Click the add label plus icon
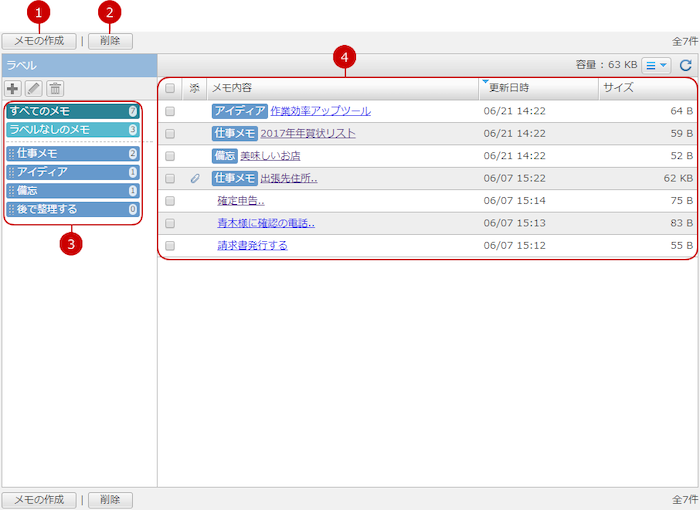Image resolution: width=700 pixels, height=510 pixels. point(13,89)
